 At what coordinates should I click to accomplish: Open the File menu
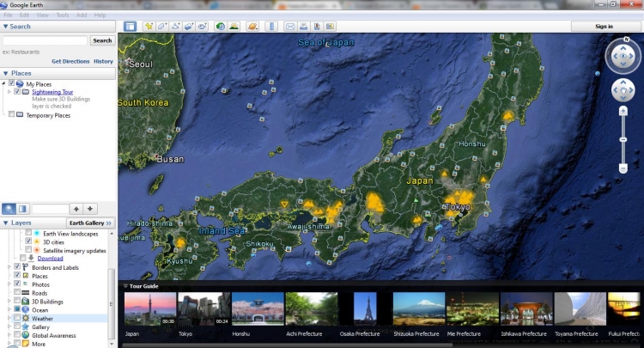tap(8, 15)
